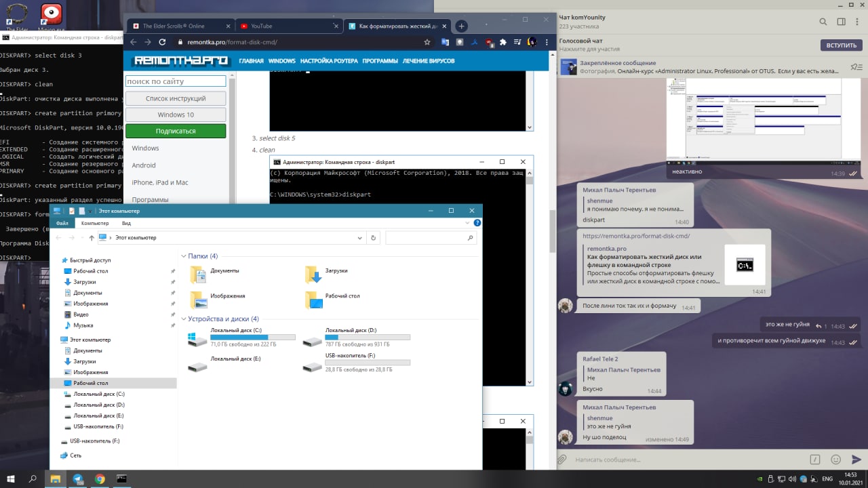Open Explorer help question icon
Screen dimensions: 868x488
[477, 223]
